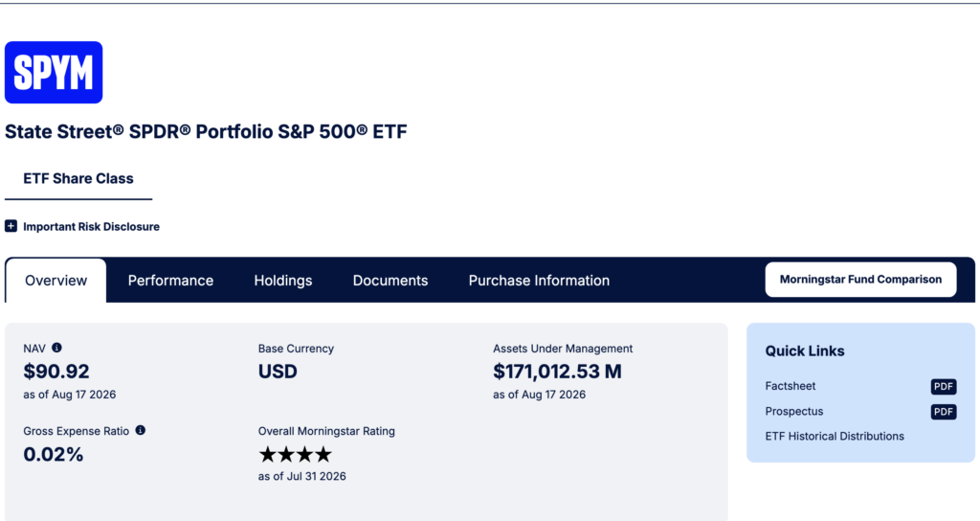Image resolution: width=980 pixels, height=521 pixels.
Task: Click the SPYM ticker logo
Action: (54, 73)
